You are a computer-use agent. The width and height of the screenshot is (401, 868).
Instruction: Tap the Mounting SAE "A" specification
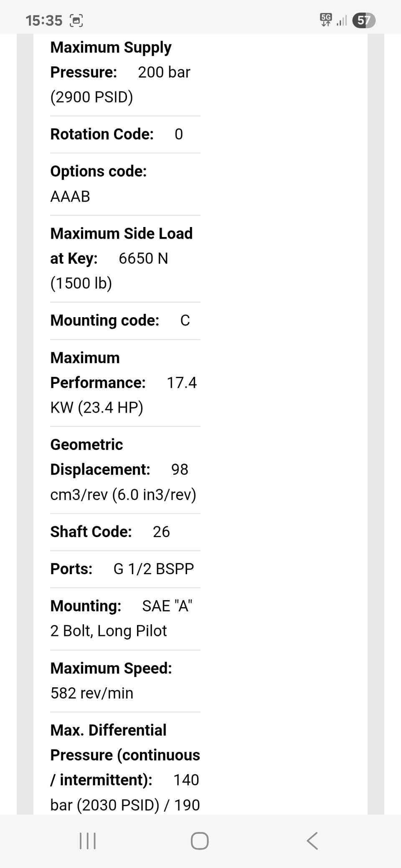coord(167,606)
